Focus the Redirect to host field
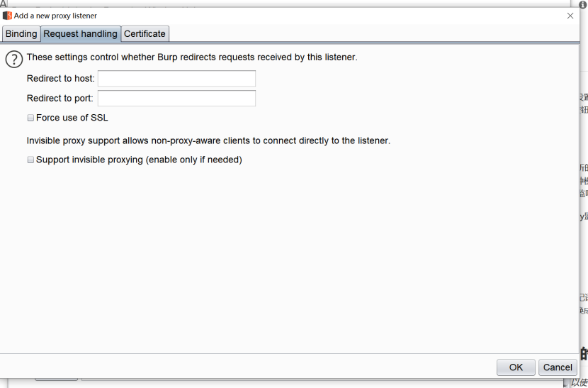This screenshot has height=388, width=588. [x=176, y=79]
